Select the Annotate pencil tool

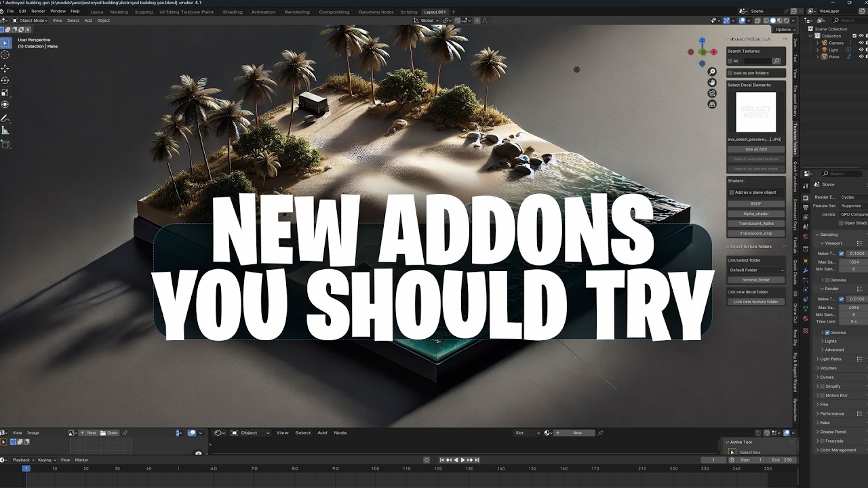(x=5, y=118)
